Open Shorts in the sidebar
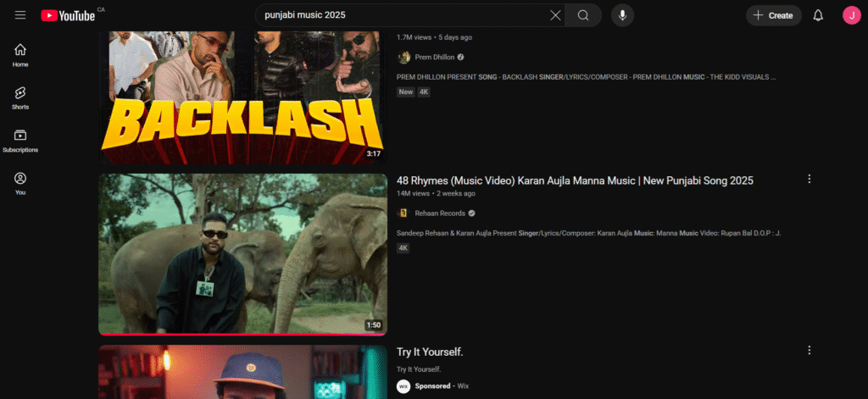Screen dimensions: 868x399 (20, 98)
